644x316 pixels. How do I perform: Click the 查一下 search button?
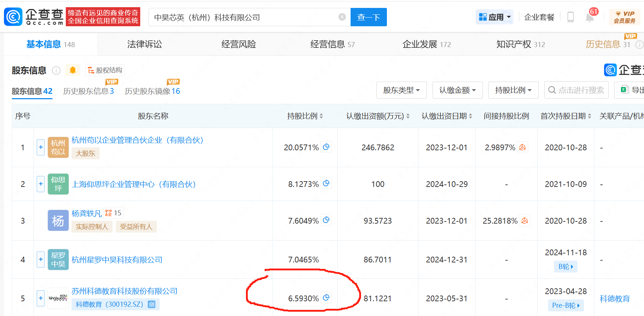click(369, 17)
